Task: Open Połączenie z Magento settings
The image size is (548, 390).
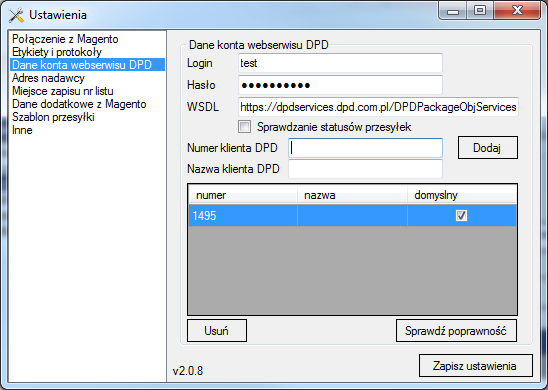Action: (x=65, y=39)
